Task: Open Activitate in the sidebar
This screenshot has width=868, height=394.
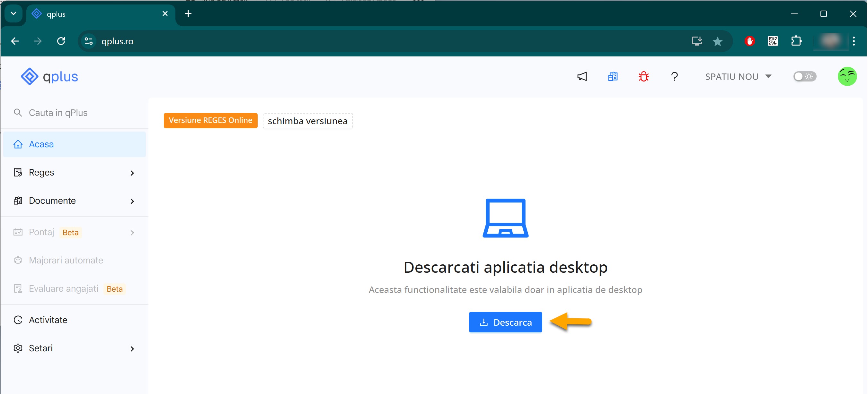Action: pyautogui.click(x=75, y=320)
